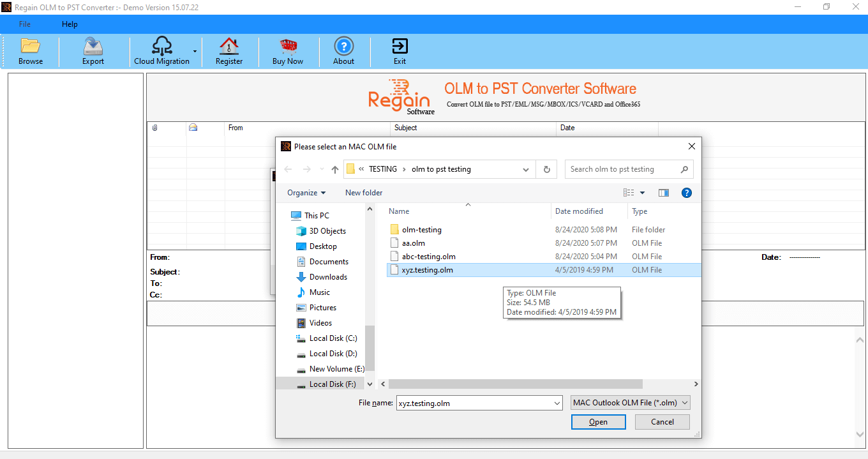
Task: Open the MAC Outlook OLM File type dropdown
Action: (x=630, y=402)
